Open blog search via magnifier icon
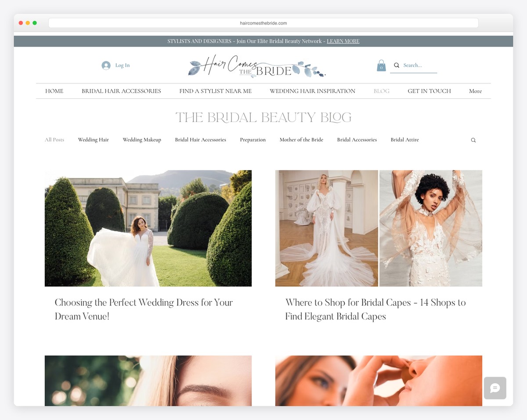 (473, 140)
